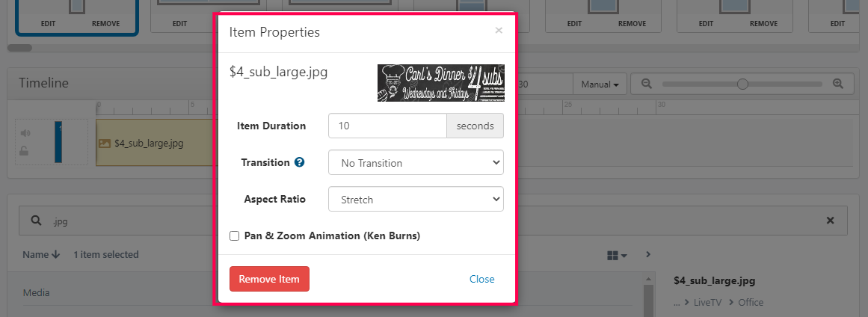Enable Pan & Zoom Animation (Ken Burns) checkbox

coord(235,236)
